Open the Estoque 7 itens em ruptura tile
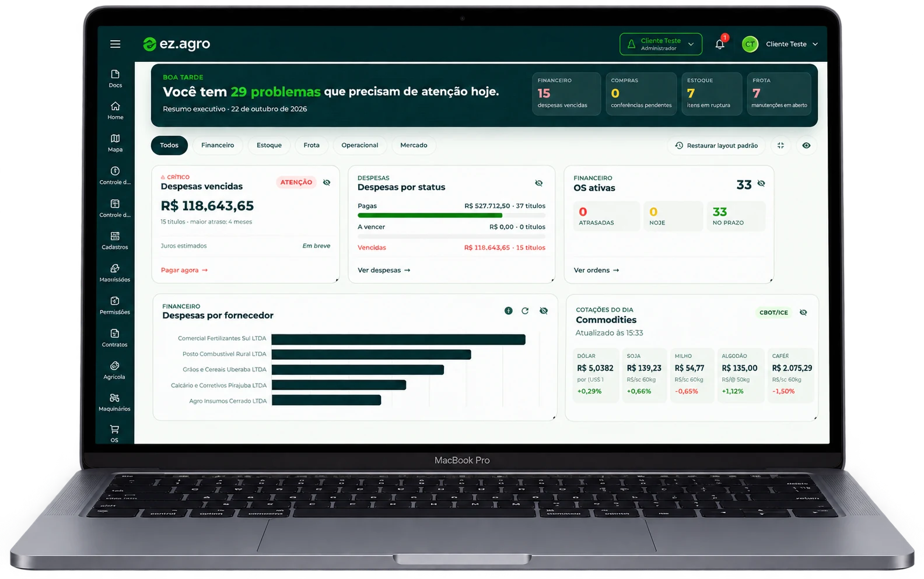The width and height of the screenshot is (924, 579). 712,94
